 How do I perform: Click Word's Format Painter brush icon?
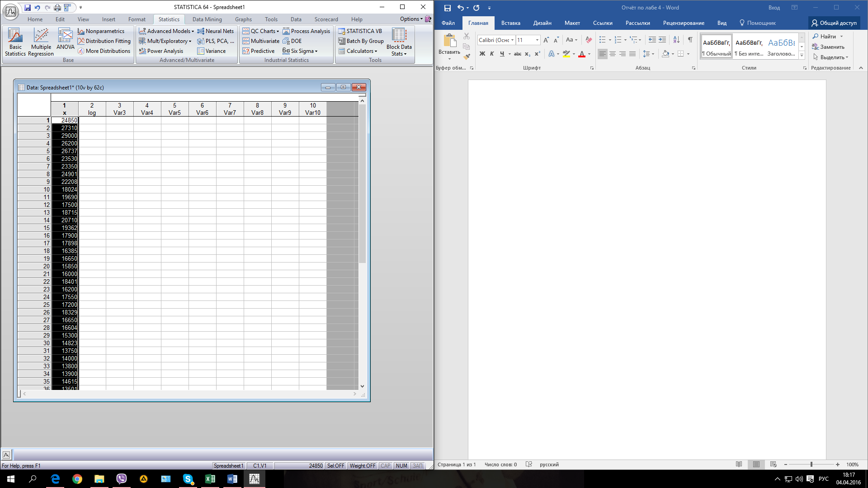click(x=467, y=57)
